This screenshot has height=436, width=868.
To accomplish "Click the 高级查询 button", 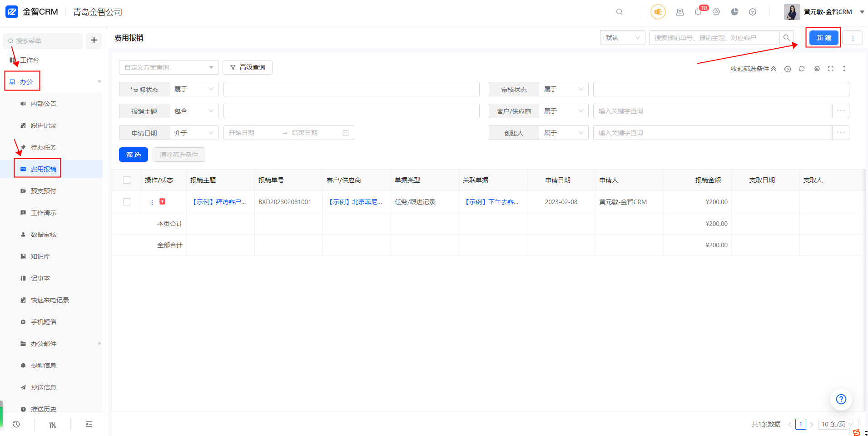I will pyautogui.click(x=248, y=67).
